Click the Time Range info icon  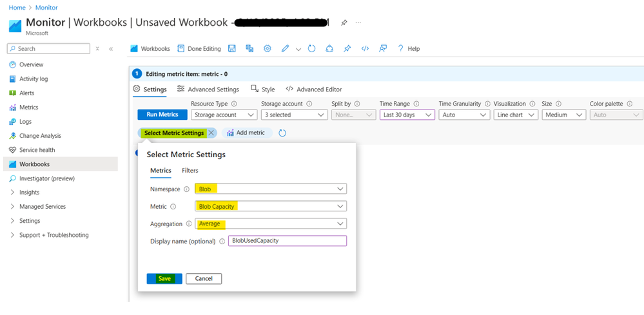pyautogui.click(x=416, y=104)
